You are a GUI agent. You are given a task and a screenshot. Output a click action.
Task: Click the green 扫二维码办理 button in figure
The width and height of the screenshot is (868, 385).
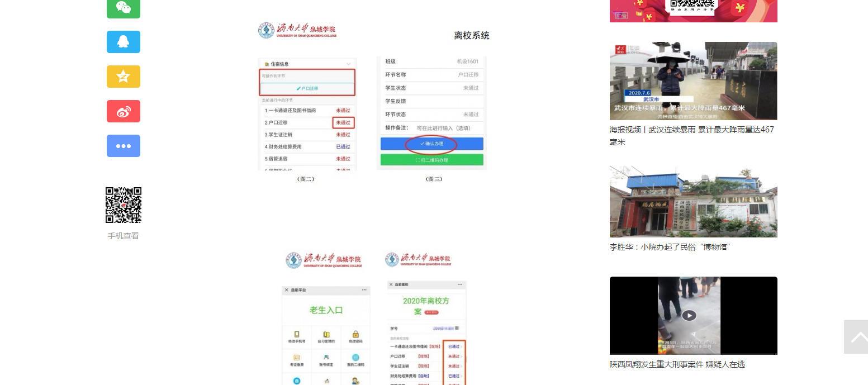(431, 160)
